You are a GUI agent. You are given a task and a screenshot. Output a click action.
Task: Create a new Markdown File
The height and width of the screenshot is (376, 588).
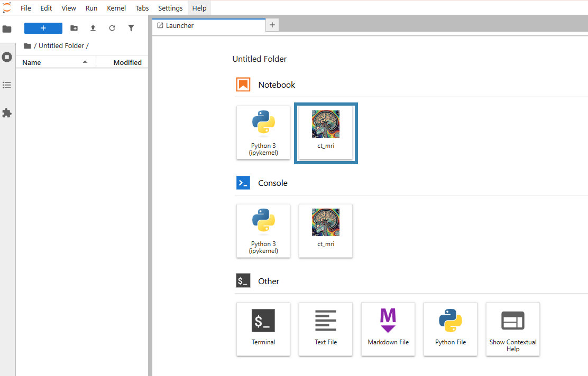[388, 329]
